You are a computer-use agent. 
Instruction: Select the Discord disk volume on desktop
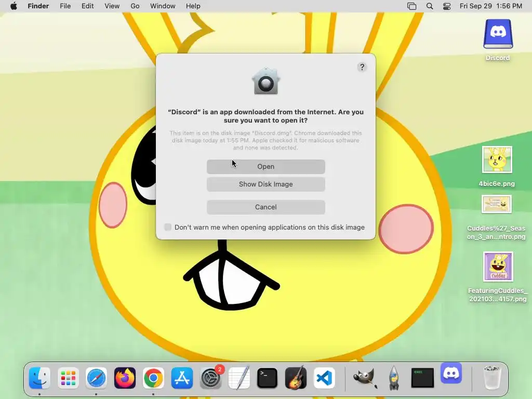498,34
